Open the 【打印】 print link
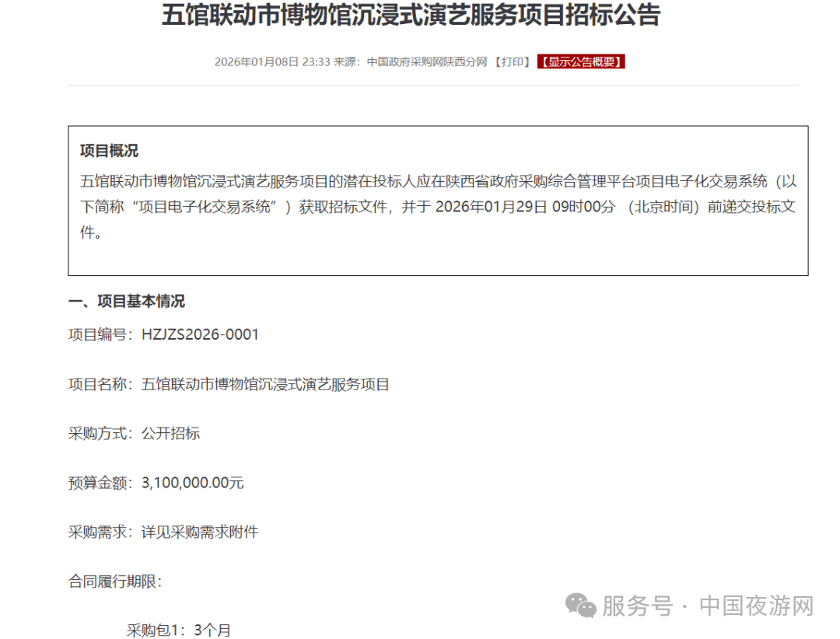 pos(512,61)
